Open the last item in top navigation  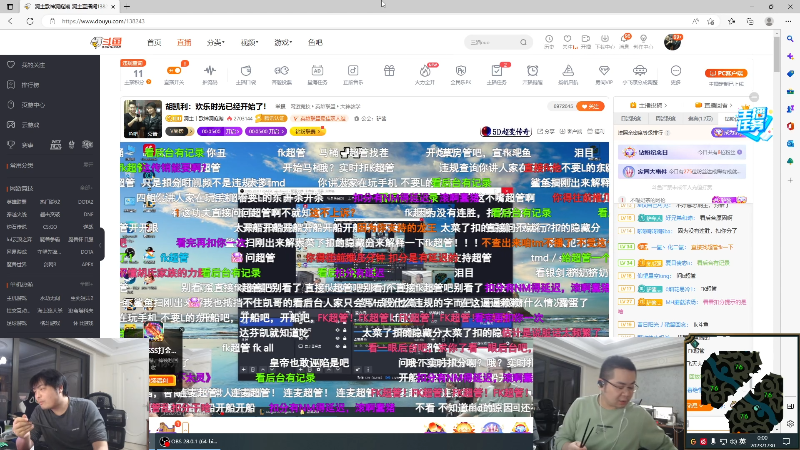315,42
